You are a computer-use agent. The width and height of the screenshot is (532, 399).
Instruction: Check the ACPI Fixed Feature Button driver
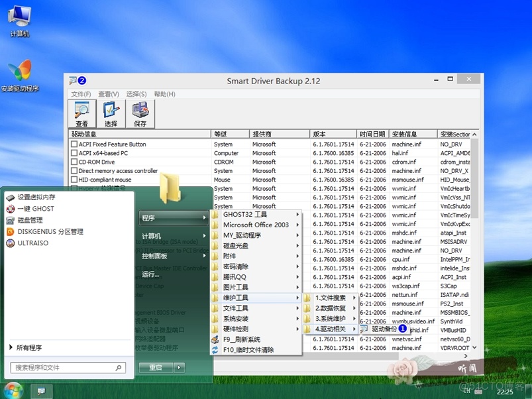[x=74, y=144]
